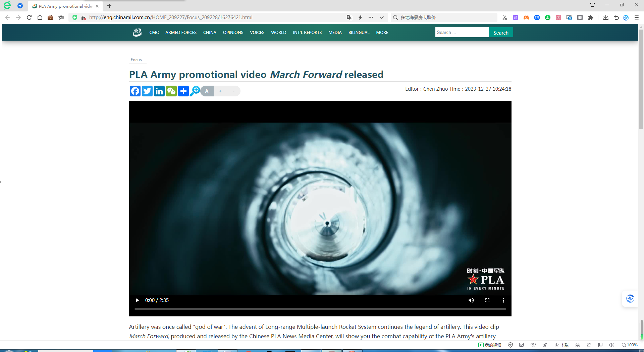This screenshot has width=644, height=352.
Task: Expand the address bar dropdown chevron
Action: (x=382, y=17)
